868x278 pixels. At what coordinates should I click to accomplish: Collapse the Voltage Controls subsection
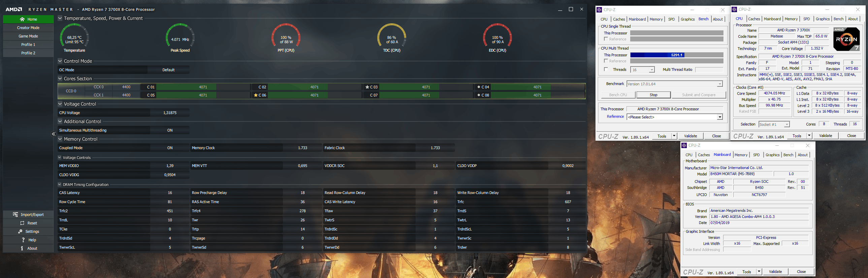tap(60, 158)
